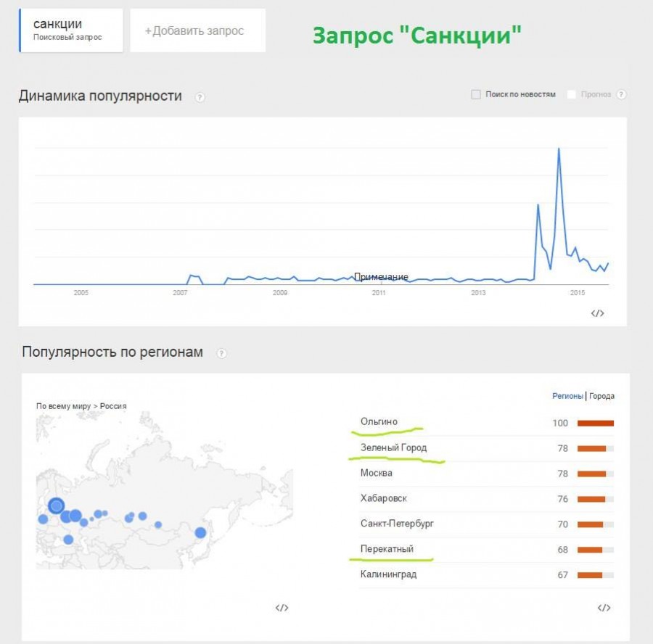Image resolution: width=653 pixels, height=644 pixels.
Task: Click the Ольгино popularity bar
Action: coord(595,423)
